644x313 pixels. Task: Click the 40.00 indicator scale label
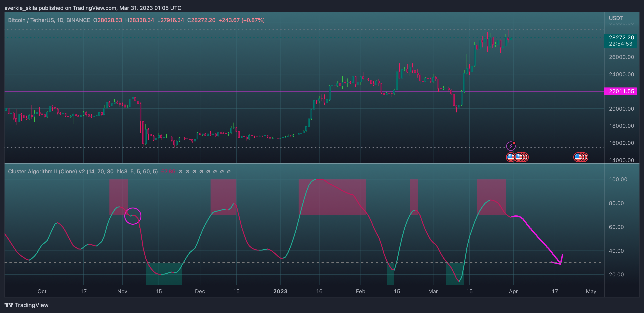[616, 251]
